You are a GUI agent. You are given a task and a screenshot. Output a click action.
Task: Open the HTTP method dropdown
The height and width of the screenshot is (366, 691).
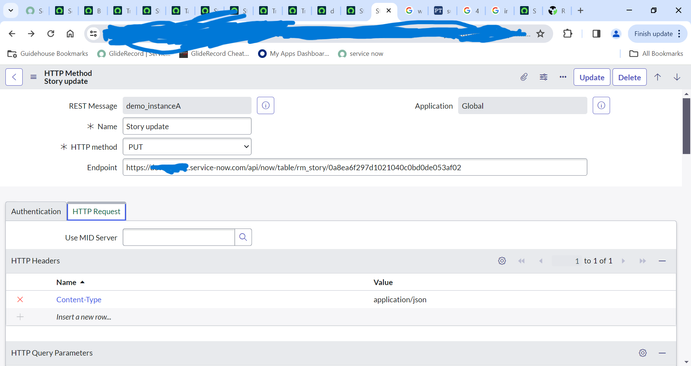pyautogui.click(x=187, y=147)
